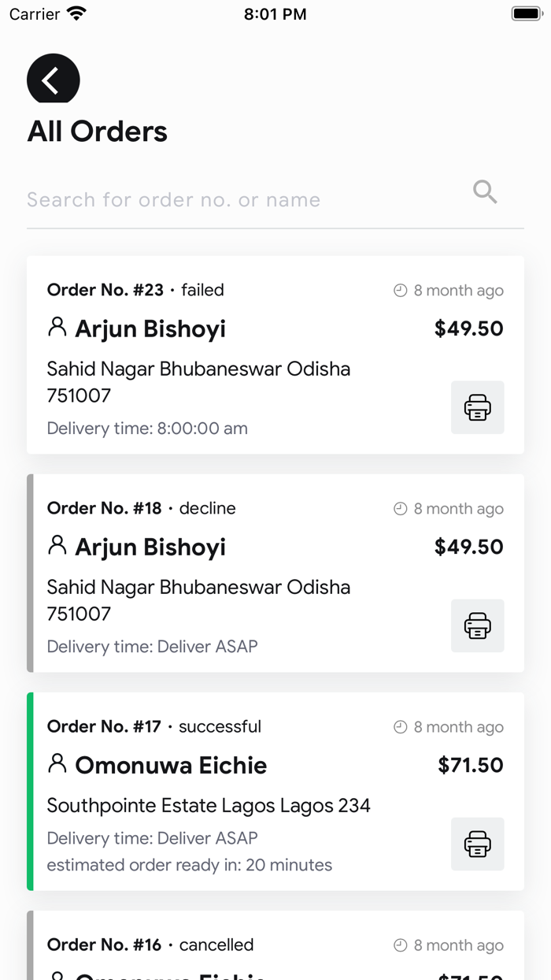Tap the $71.50 total on order #17
Screen dimensions: 551x980
click(x=470, y=765)
